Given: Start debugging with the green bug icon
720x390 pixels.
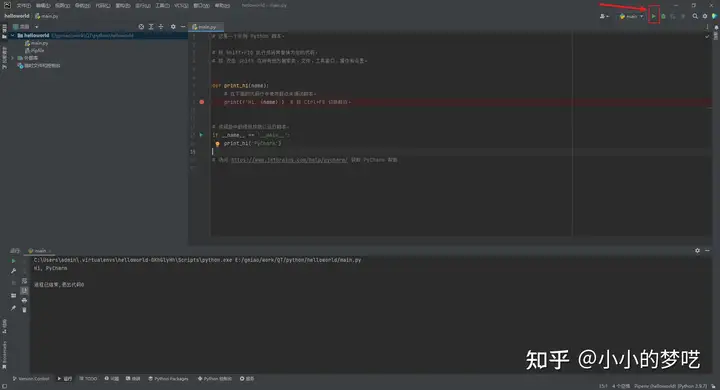Looking at the screenshot, I should [x=664, y=16].
